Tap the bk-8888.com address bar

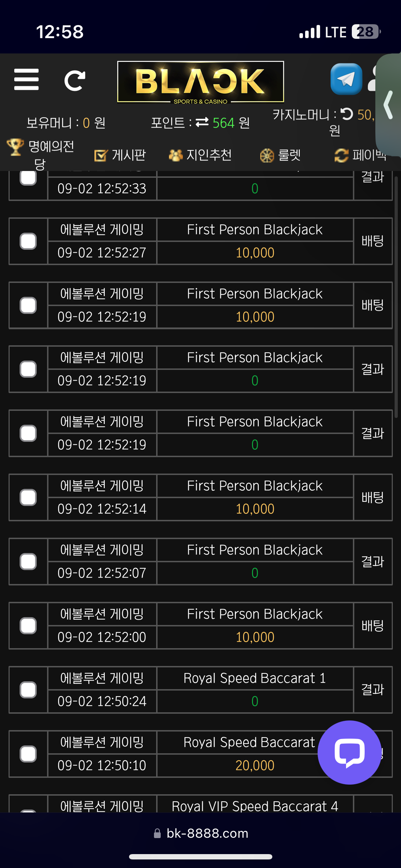pos(201,833)
